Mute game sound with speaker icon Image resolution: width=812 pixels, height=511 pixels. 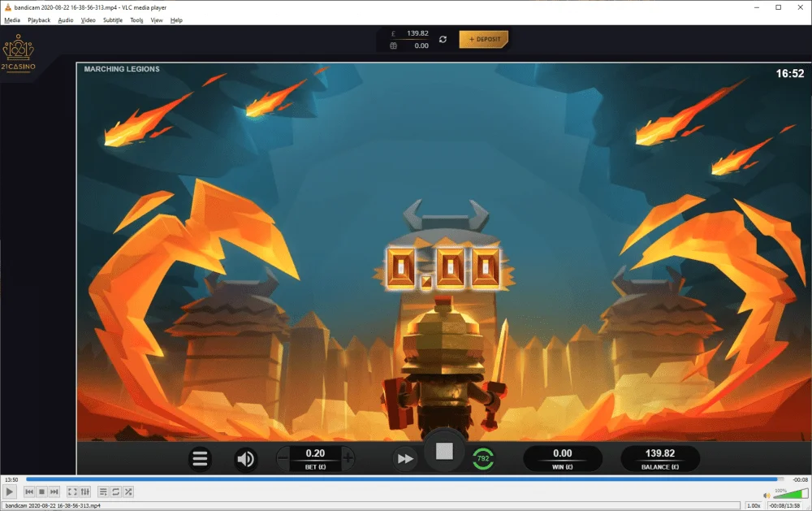(245, 459)
